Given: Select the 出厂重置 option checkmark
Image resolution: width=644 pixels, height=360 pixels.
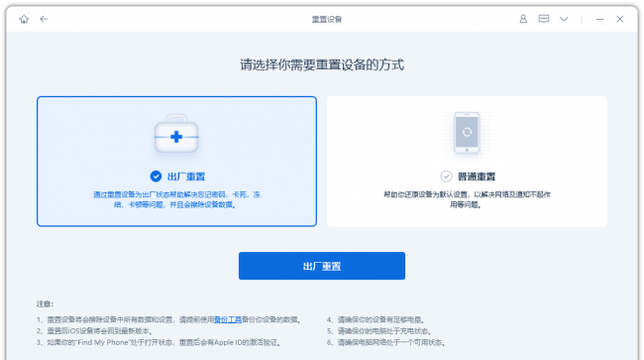Looking at the screenshot, I should pos(156,177).
